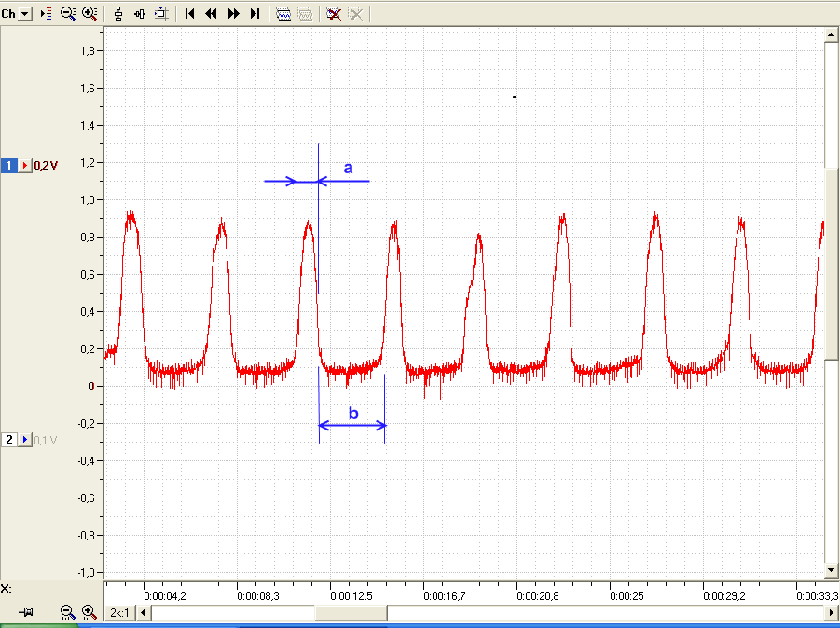Expand channel 1 red arrow menu
840x628 pixels.
click(x=25, y=166)
